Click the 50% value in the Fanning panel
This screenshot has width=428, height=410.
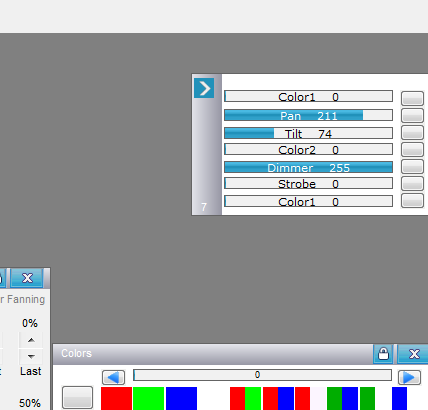click(x=30, y=403)
